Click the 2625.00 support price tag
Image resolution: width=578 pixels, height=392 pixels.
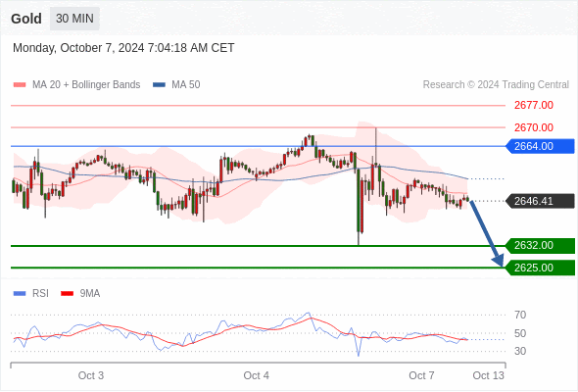pos(540,268)
